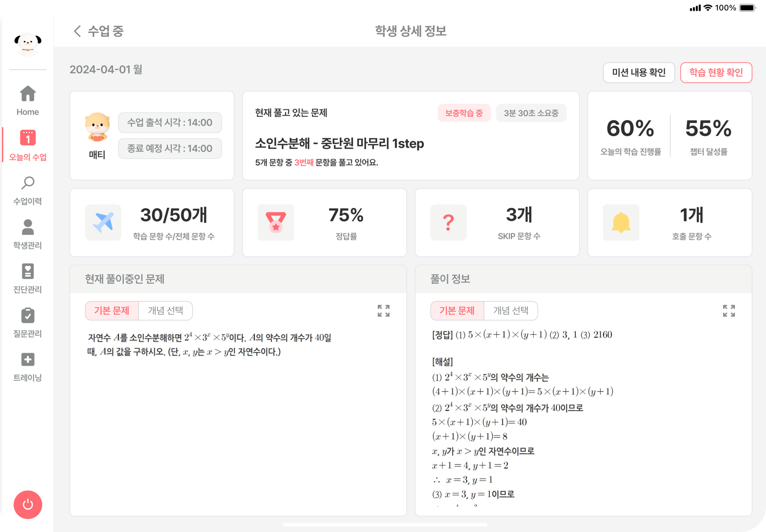Click the puppy logo at top of sidebar

point(28,44)
